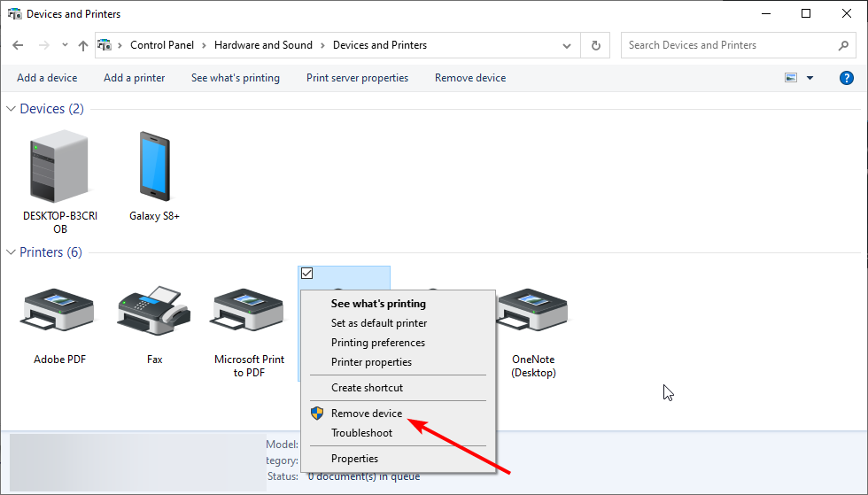Viewport: 868px width, 495px height.
Task: Open the address bar history dropdown
Action: [566, 45]
